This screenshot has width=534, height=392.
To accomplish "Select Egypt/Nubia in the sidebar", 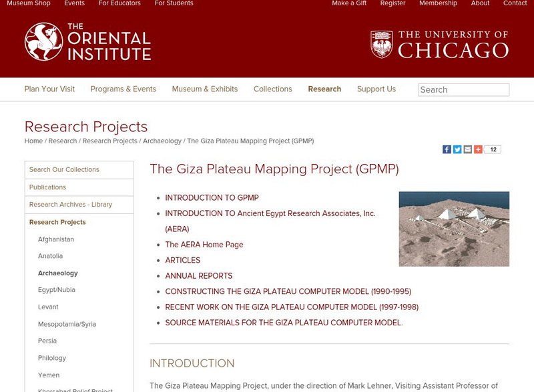I will tap(56, 289).
